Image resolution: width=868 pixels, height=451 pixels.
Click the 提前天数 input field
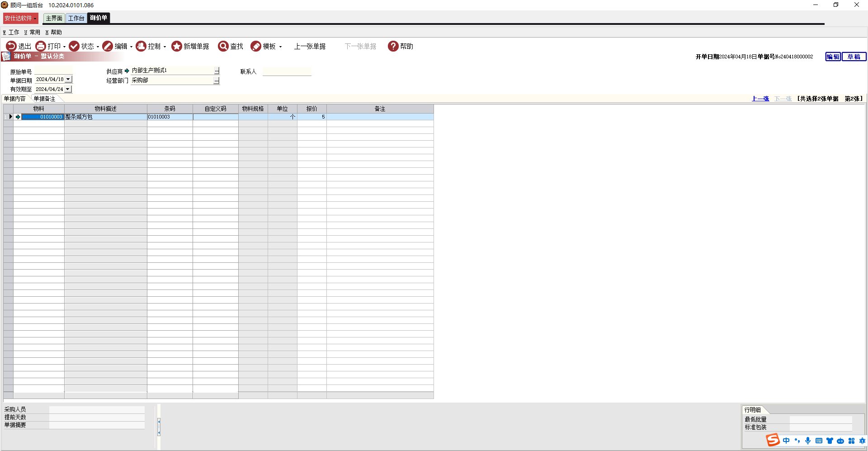coord(97,417)
